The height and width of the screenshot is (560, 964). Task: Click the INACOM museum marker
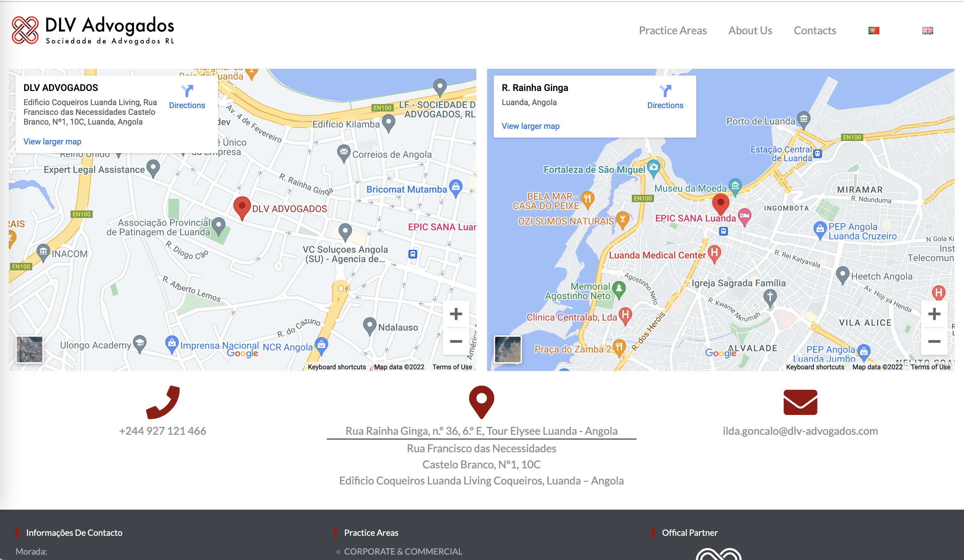tap(43, 253)
